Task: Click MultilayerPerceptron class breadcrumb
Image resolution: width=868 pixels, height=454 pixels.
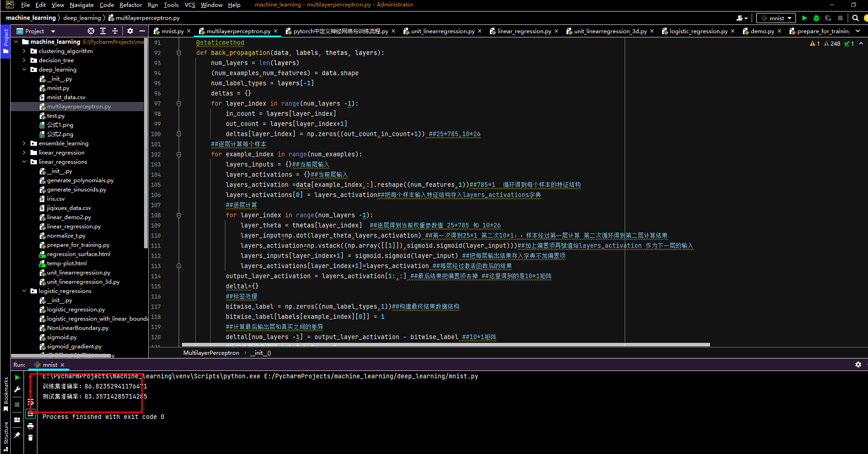Action: [x=211, y=353]
